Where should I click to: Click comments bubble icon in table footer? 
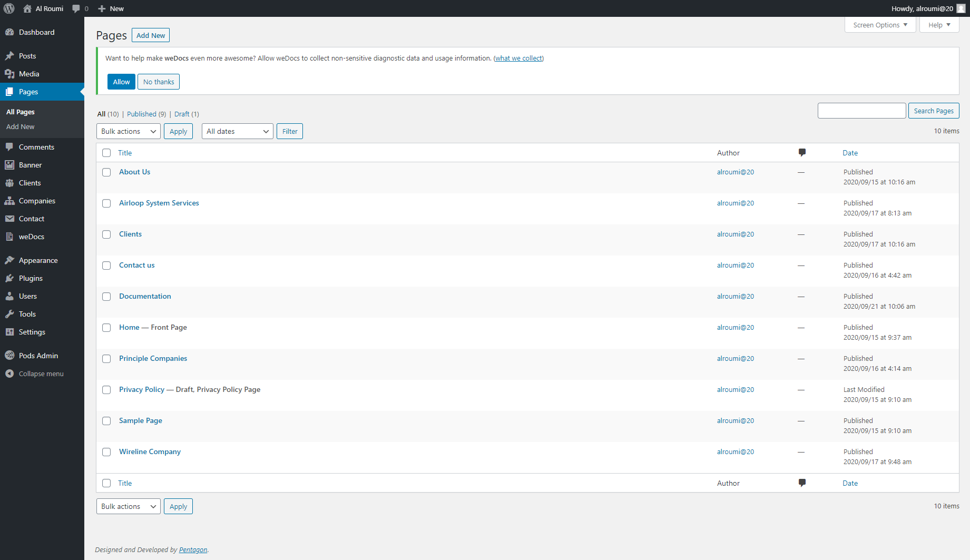click(x=802, y=483)
